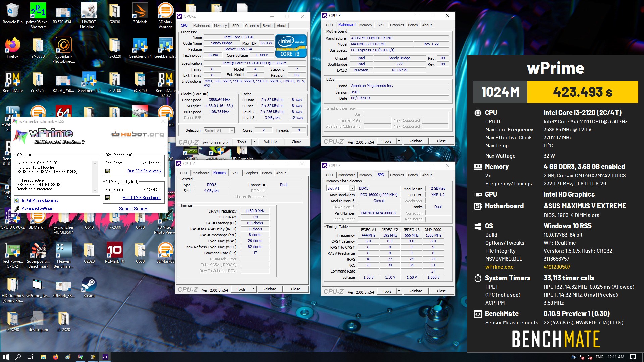Open Slot #1 dropdown in SPD window
The image size is (644, 362).
coord(352,188)
